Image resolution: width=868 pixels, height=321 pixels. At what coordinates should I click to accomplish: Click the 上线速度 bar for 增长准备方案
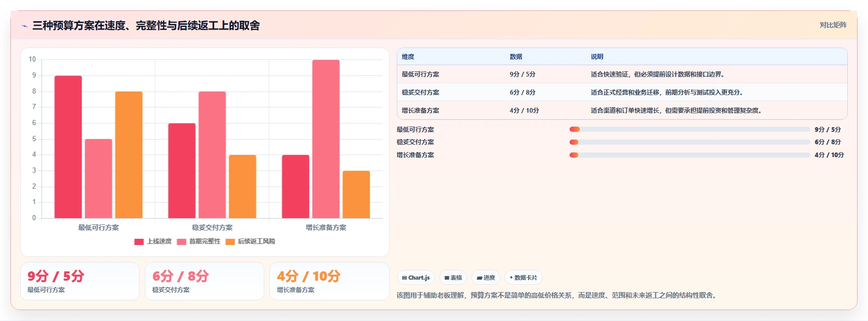pyautogui.click(x=295, y=187)
